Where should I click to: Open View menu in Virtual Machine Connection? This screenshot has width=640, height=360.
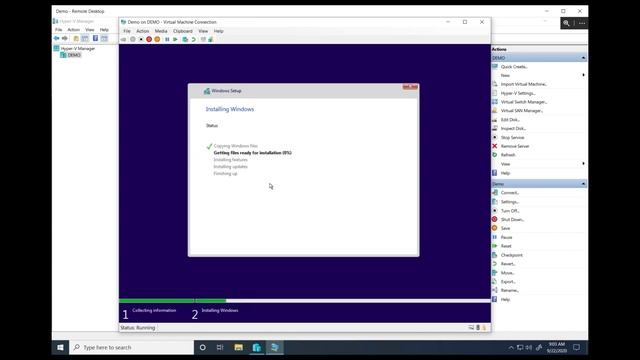(x=203, y=31)
